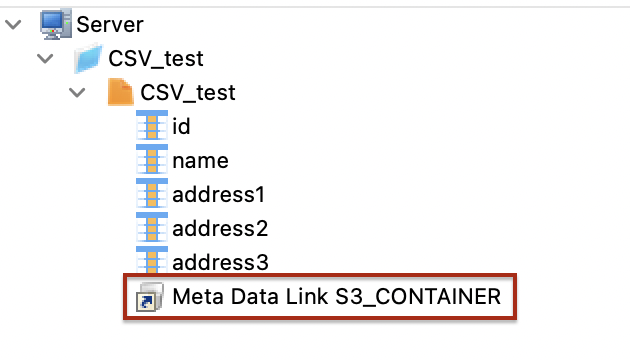Click the address3 column icon
Viewport: 630px width, 360px height.
152,260
